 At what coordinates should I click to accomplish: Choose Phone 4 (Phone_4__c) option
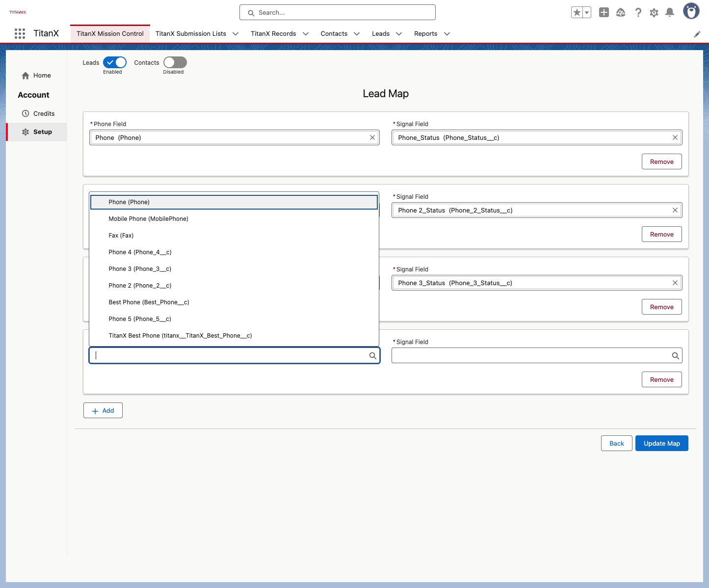click(x=234, y=252)
